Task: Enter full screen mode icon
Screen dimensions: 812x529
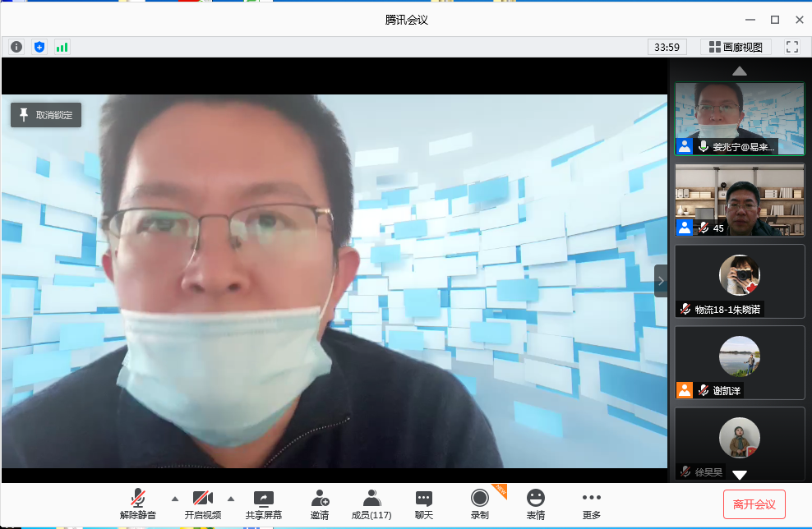Action: click(x=792, y=47)
